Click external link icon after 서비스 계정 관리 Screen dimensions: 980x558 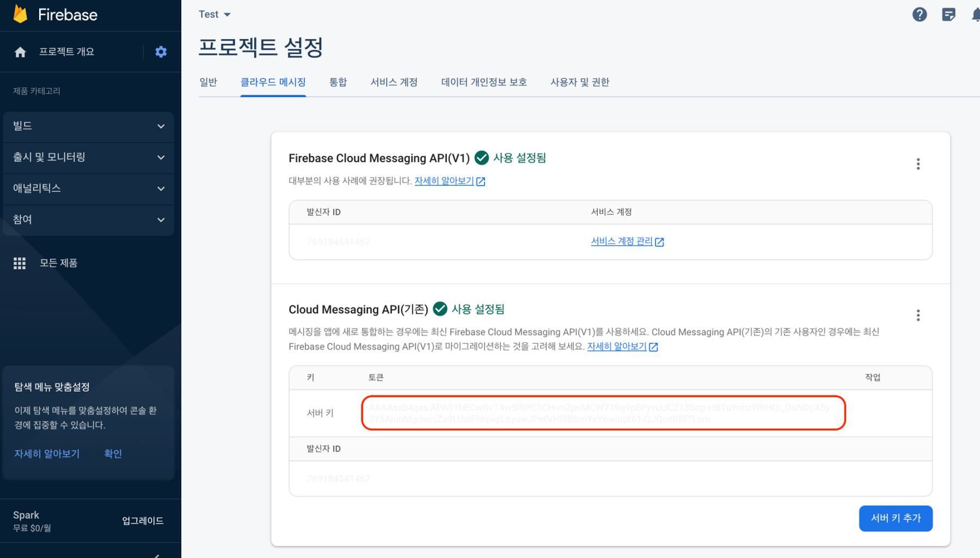point(659,242)
